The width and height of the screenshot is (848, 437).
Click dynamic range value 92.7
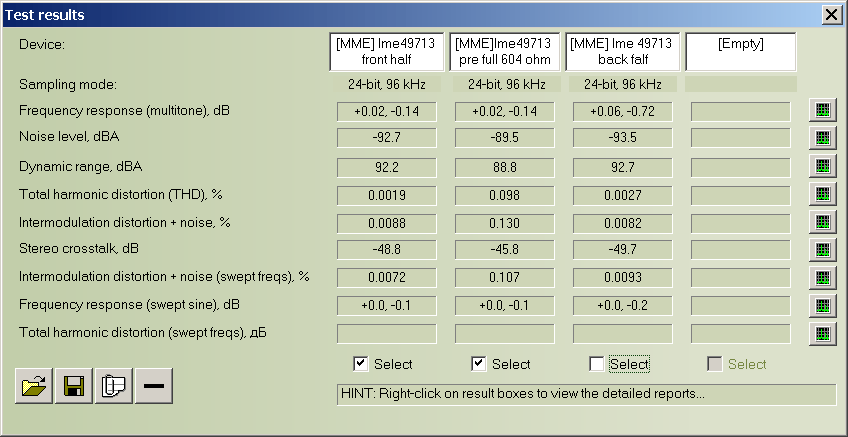[x=622, y=167]
